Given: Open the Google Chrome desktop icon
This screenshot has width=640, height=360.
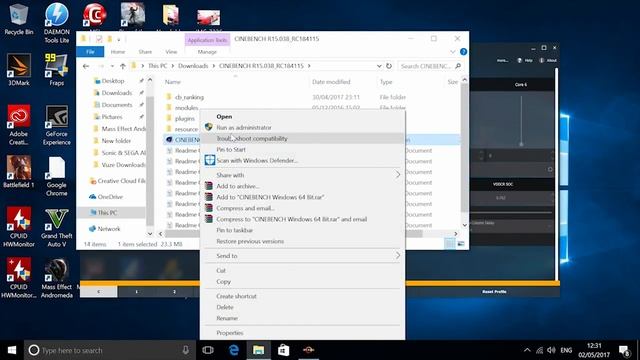Looking at the screenshot, I should (x=56, y=176).
